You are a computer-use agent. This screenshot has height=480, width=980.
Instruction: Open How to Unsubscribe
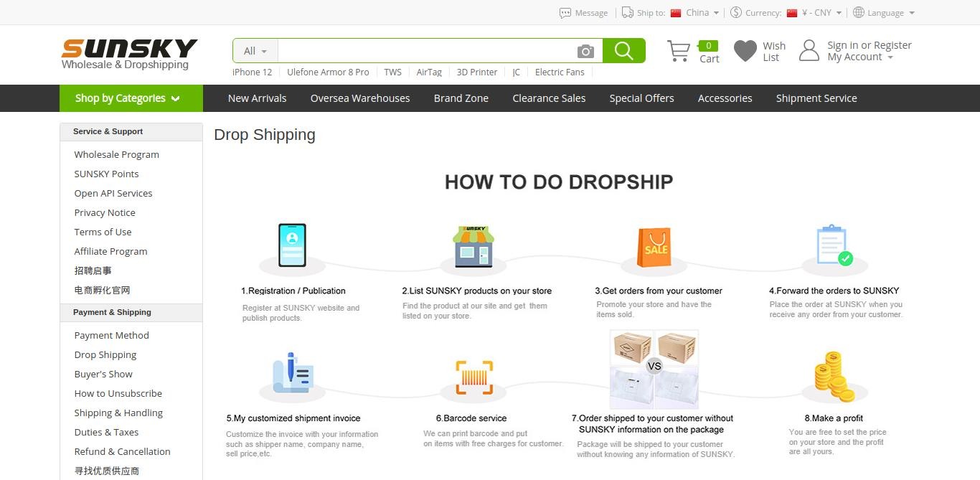coord(118,393)
